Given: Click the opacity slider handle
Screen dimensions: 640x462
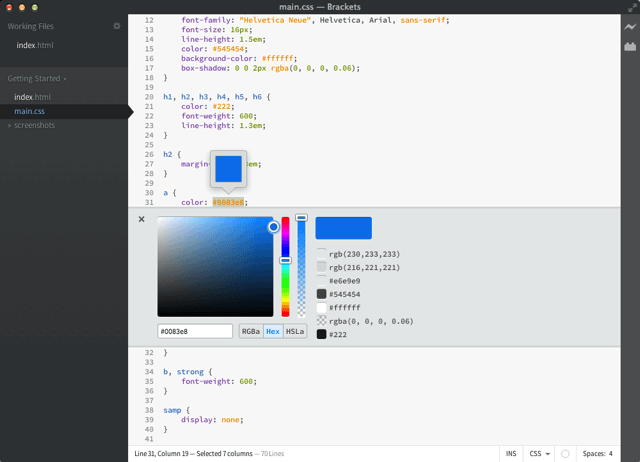Looking at the screenshot, I should 301,218.
